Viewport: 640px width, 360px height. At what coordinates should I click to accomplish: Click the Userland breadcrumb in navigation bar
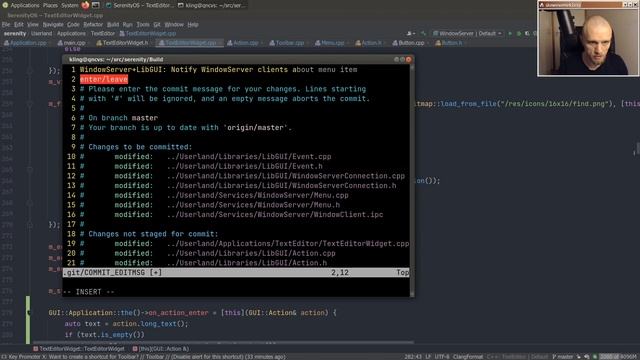coord(42,33)
